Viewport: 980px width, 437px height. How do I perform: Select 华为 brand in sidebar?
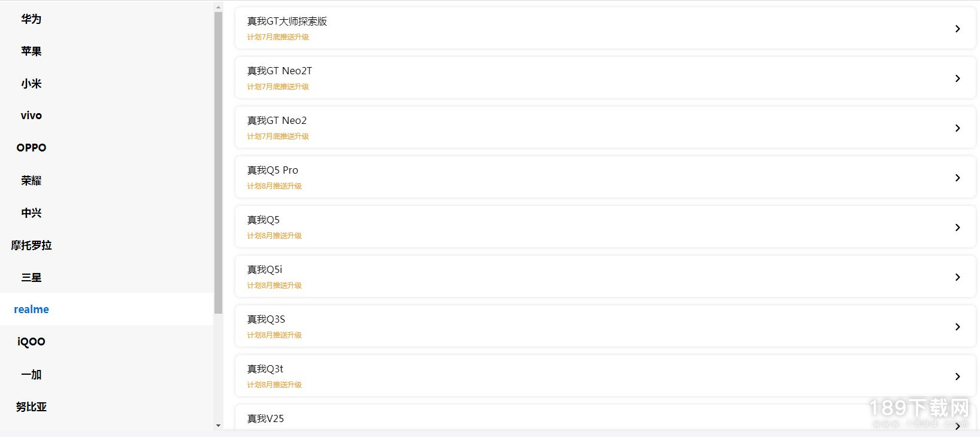pos(31,19)
